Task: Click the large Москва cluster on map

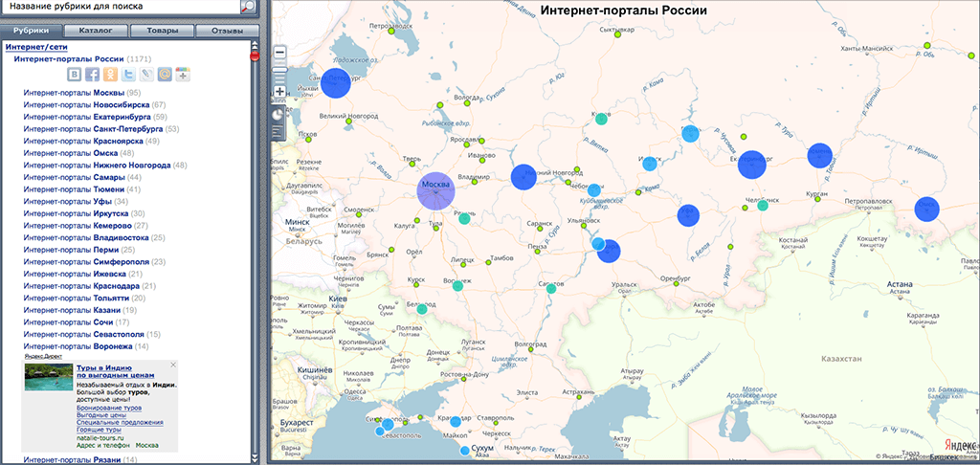Action: (x=436, y=189)
